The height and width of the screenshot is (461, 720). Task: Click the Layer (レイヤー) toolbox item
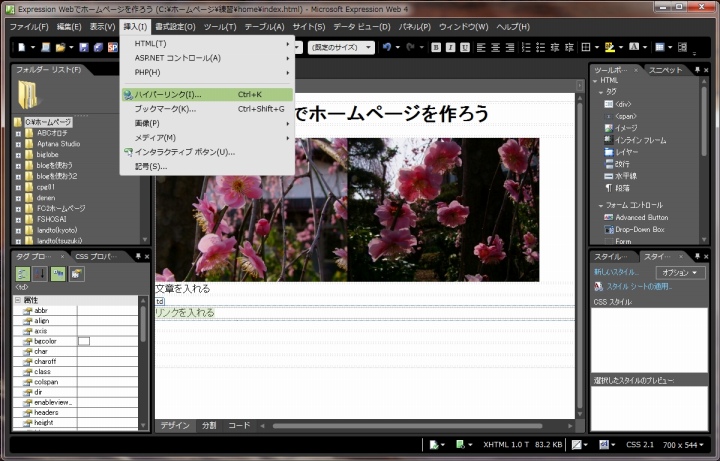(x=629, y=152)
